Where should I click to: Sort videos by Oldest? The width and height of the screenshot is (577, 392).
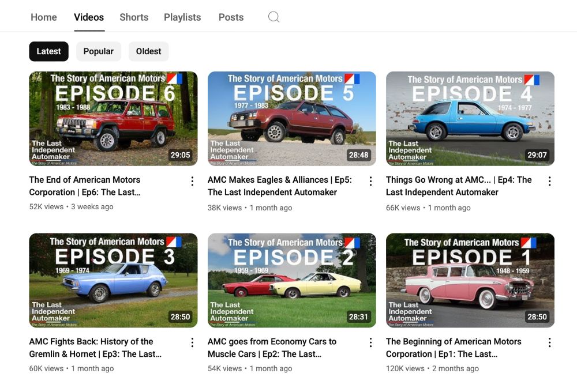point(149,51)
